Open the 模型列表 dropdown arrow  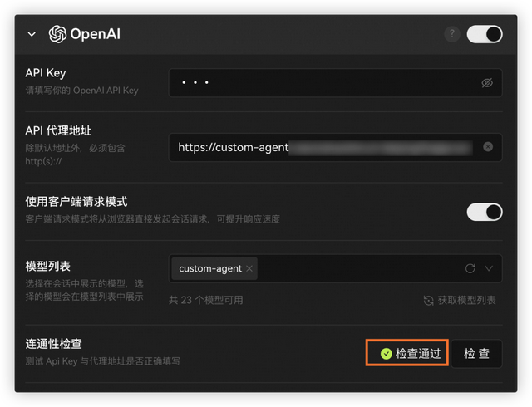tap(489, 268)
